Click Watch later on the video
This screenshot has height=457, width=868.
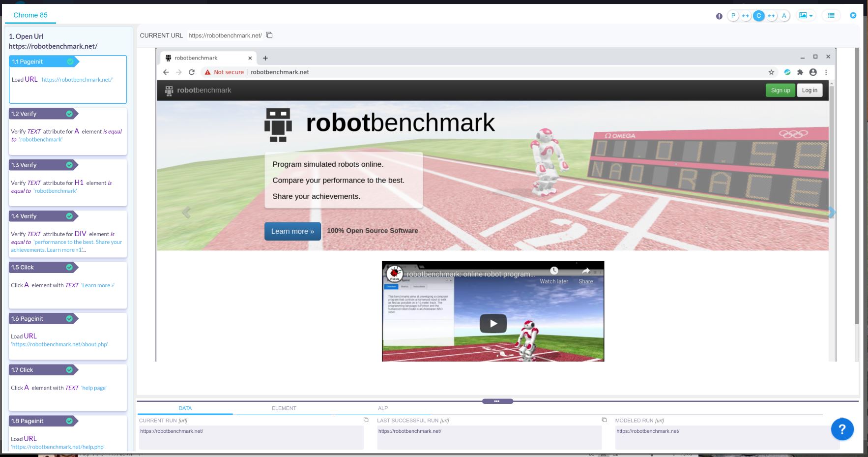click(x=554, y=275)
